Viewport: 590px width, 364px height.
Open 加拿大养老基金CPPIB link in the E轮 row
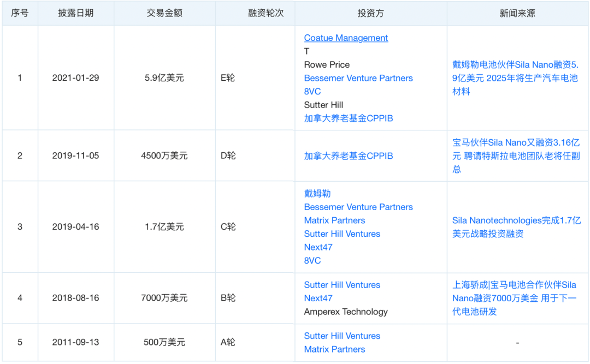[349, 118]
